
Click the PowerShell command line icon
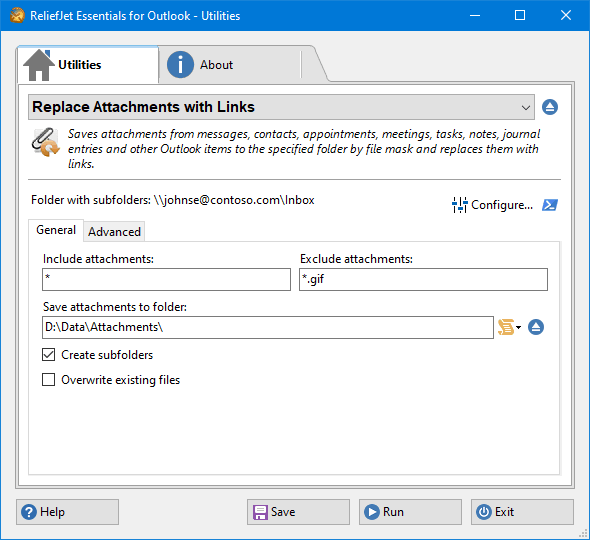pos(550,205)
